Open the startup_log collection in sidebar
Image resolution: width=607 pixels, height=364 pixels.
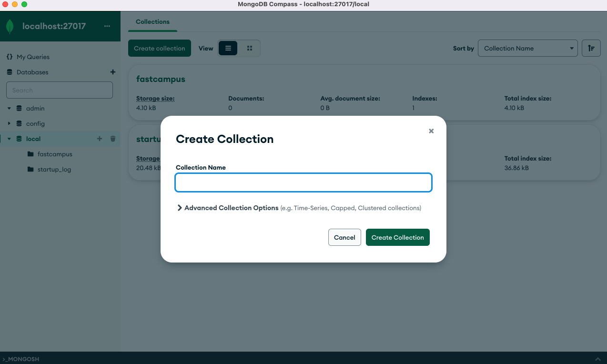click(x=54, y=169)
